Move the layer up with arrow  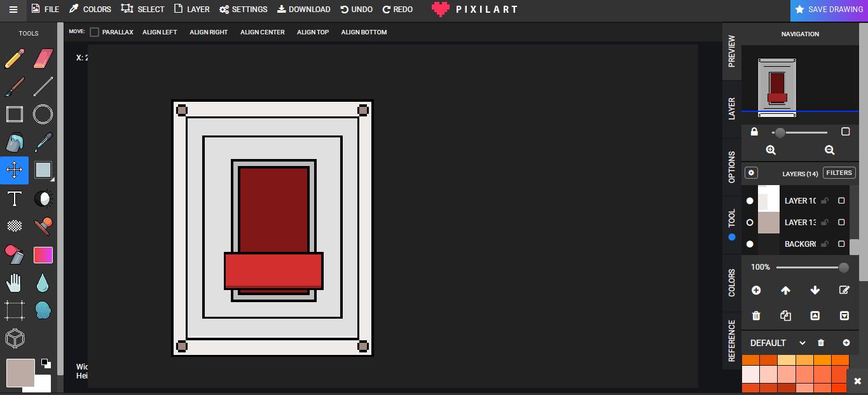pos(785,290)
